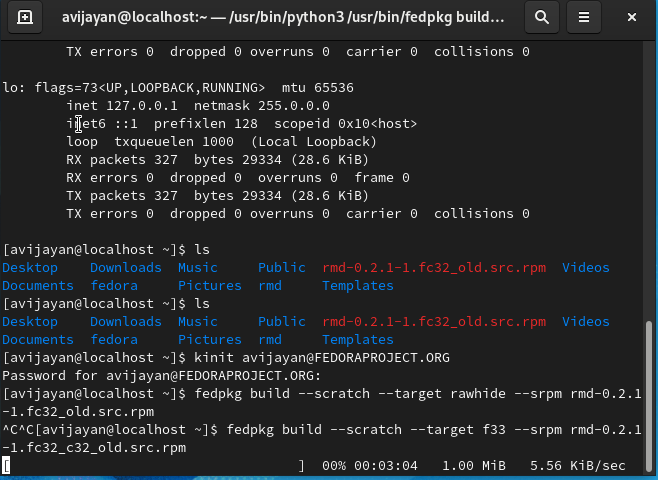Click the Desktop directory name in first listing
The width and height of the screenshot is (658, 480).
(30, 268)
